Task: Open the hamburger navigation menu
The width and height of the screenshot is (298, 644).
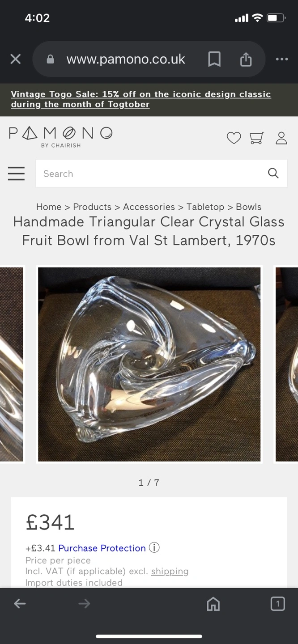Action: tap(16, 174)
